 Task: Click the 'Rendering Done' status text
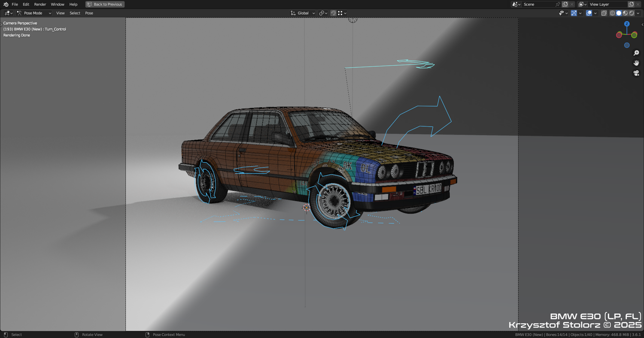pos(17,35)
